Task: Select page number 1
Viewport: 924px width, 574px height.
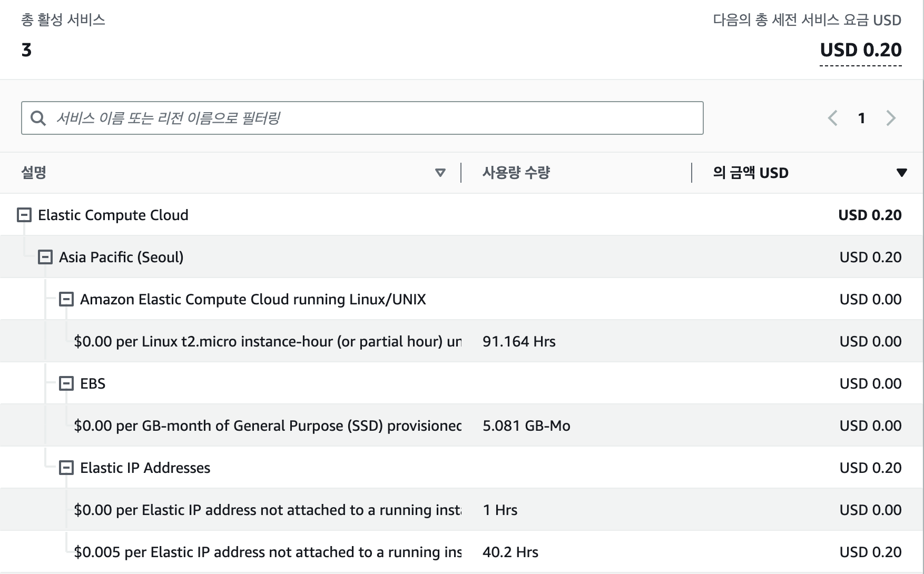Action: pos(862,118)
